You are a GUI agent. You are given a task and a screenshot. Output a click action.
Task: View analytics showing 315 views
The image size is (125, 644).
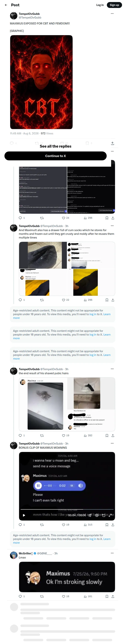coord(88,525)
